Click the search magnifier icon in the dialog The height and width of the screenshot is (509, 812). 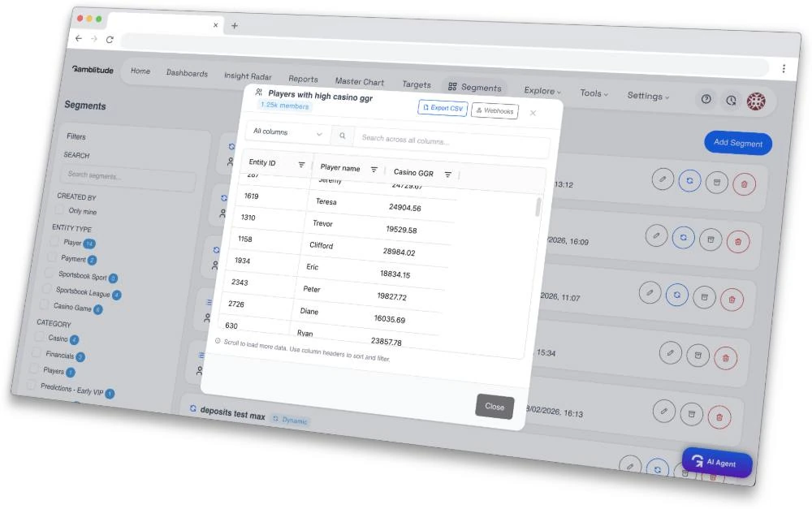click(343, 136)
